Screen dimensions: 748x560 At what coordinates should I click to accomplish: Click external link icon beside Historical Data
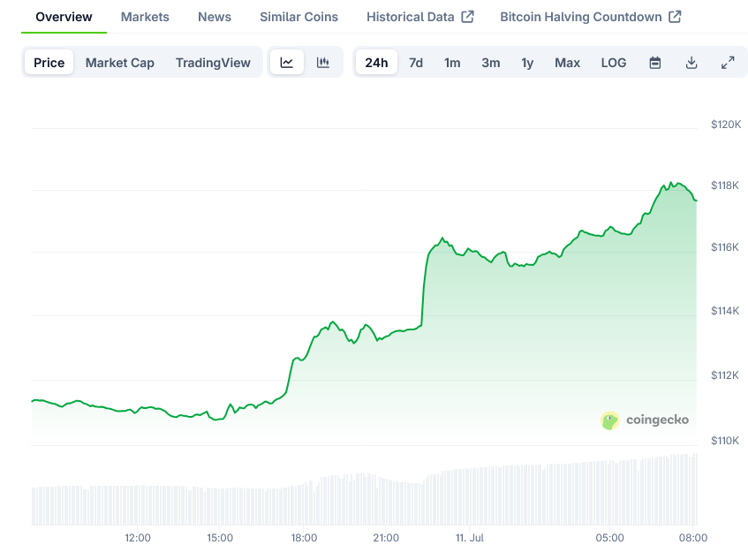pos(468,17)
